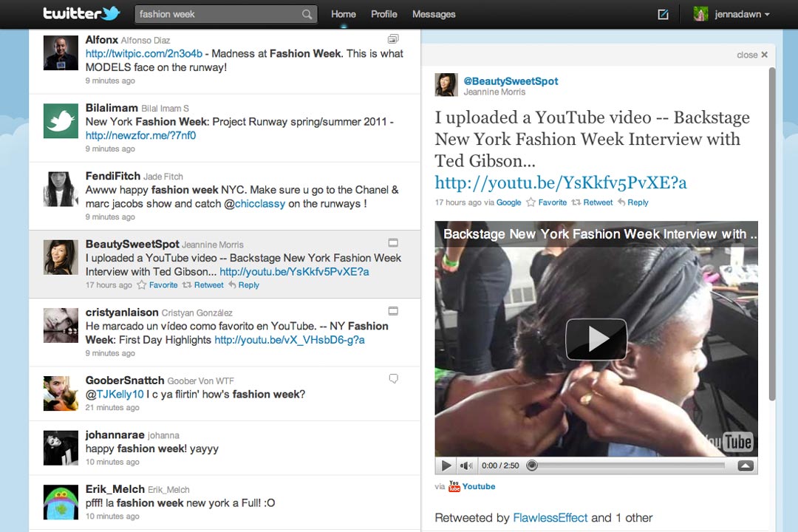Open the Messages tab

[x=434, y=14]
